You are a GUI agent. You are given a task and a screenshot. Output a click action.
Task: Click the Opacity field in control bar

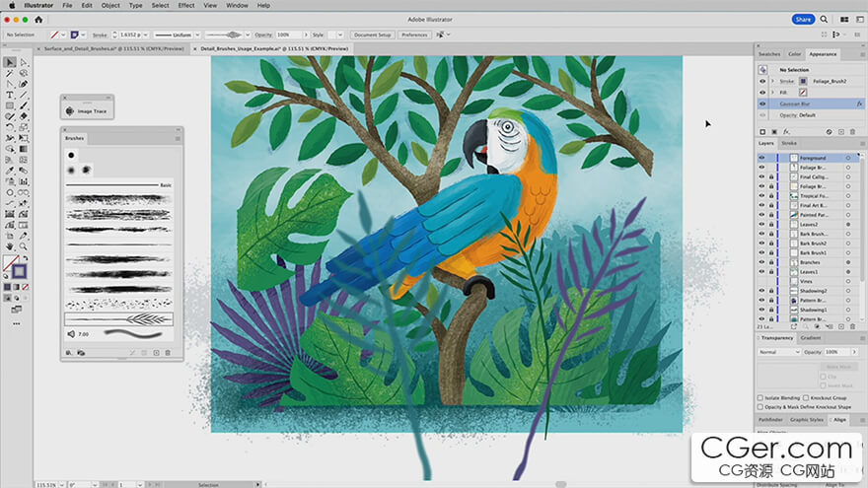click(x=288, y=35)
